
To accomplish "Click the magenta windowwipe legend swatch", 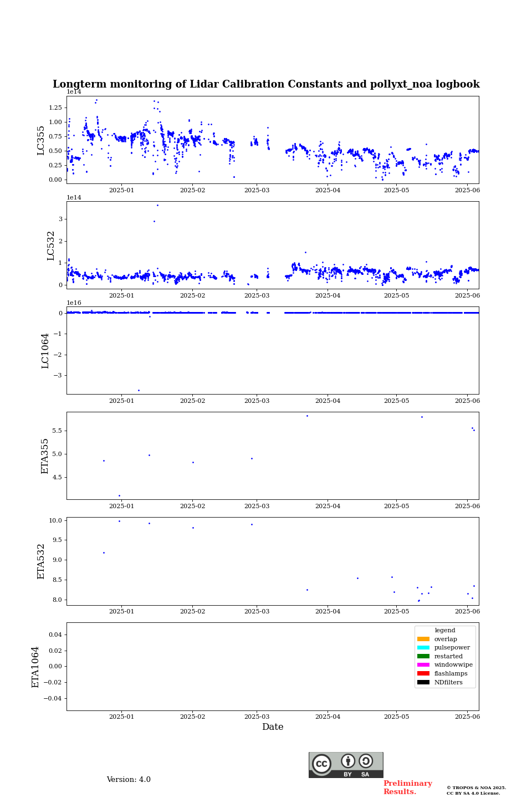I will click(x=423, y=664).
